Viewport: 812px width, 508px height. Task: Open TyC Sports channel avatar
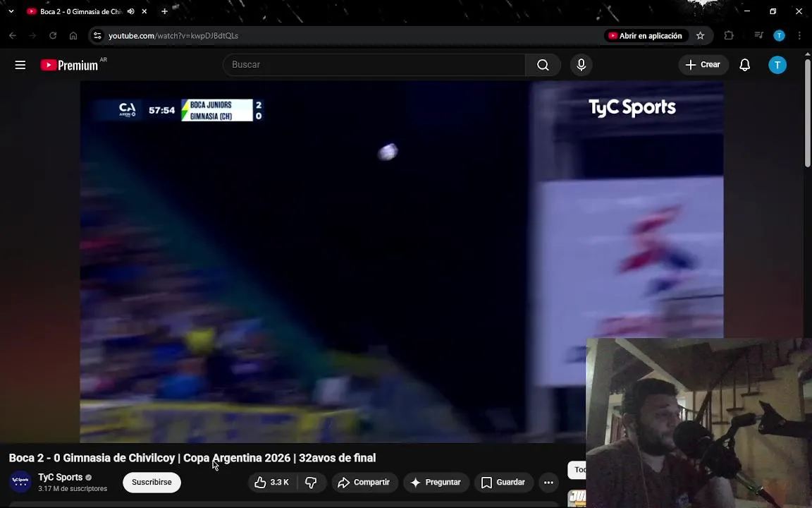click(20, 482)
